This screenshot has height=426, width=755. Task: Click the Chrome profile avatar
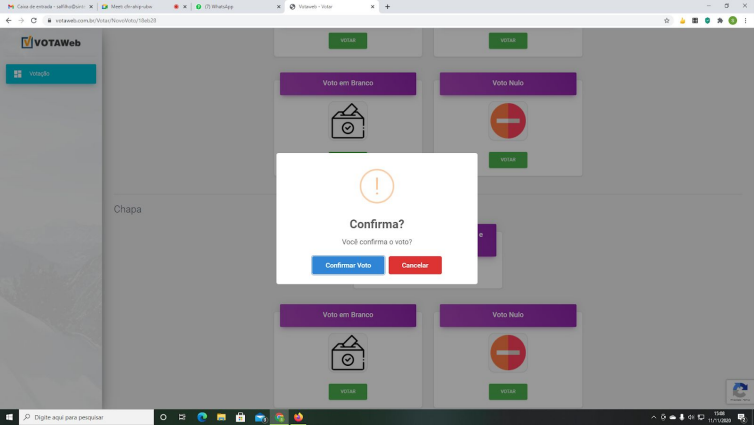733,20
